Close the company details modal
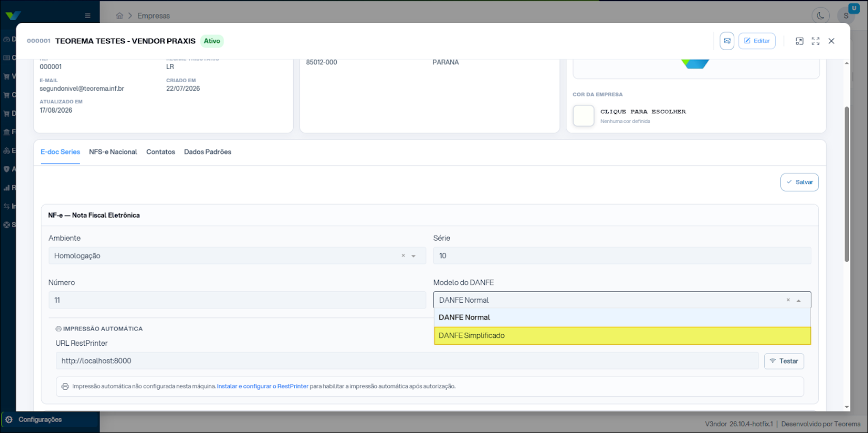 click(831, 41)
